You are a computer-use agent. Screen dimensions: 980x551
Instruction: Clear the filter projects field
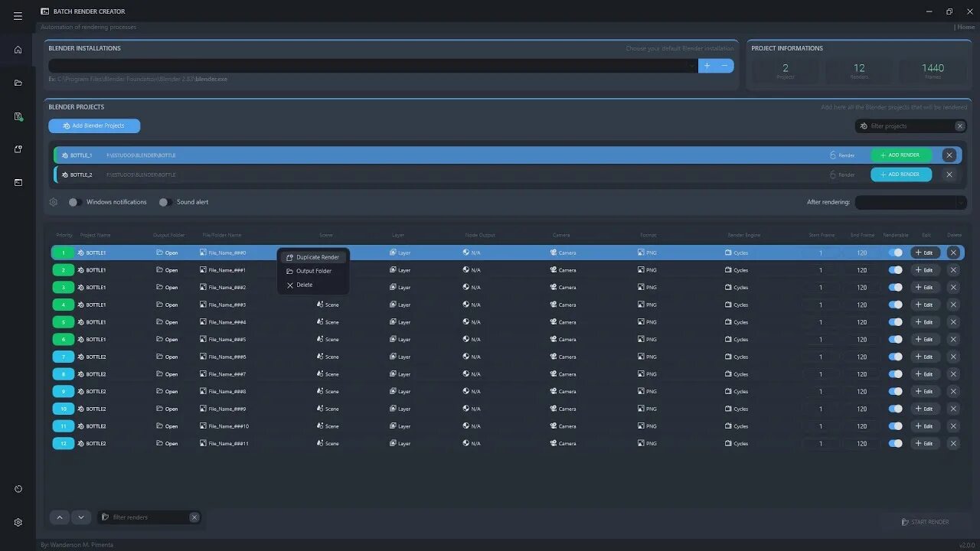959,126
